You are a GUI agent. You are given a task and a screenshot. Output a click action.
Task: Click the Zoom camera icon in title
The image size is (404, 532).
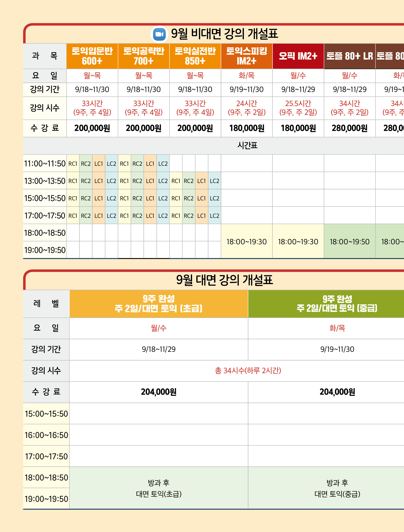(x=159, y=34)
